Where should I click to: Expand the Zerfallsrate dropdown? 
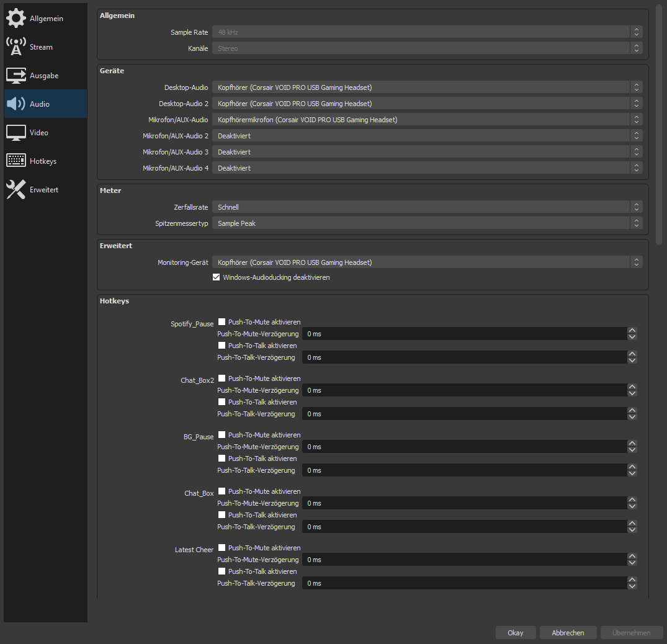coord(427,207)
